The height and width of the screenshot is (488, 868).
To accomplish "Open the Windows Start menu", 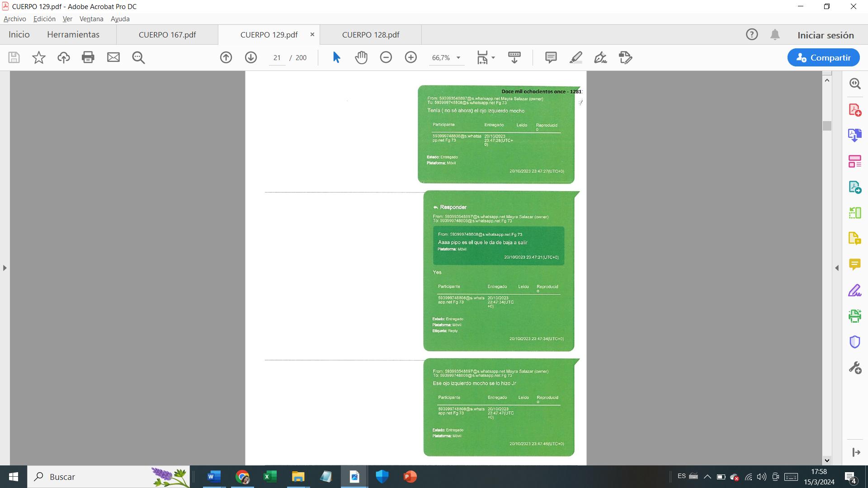I will click(x=14, y=477).
